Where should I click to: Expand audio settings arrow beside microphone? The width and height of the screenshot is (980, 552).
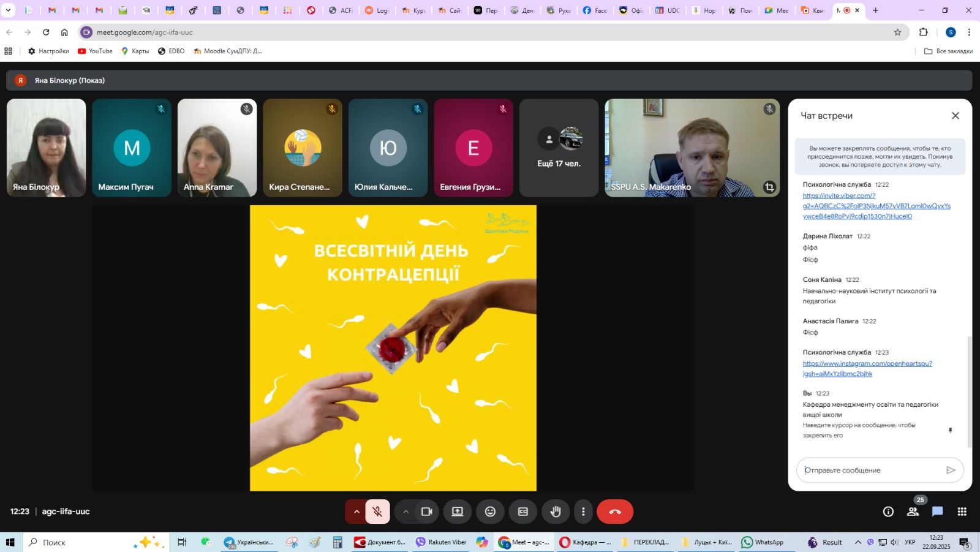(x=356, y=512)
